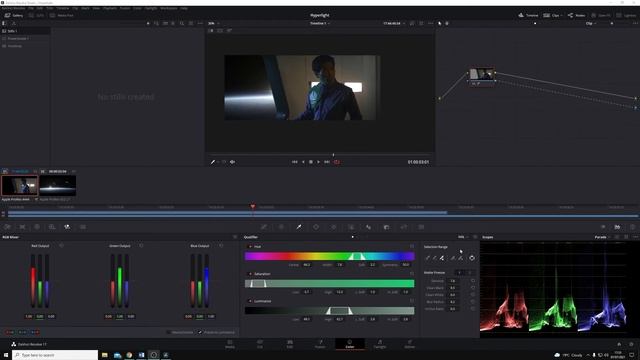Open the Curves palette
This screenshot has height=360, width=640.
[264, 227]
